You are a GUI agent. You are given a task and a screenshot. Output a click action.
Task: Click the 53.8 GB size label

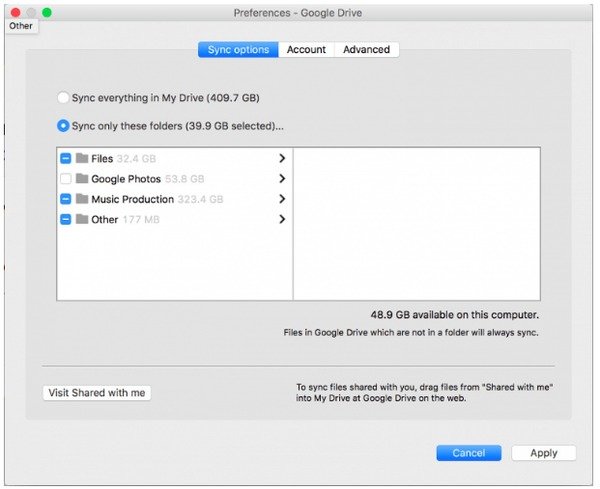point(184,179)
